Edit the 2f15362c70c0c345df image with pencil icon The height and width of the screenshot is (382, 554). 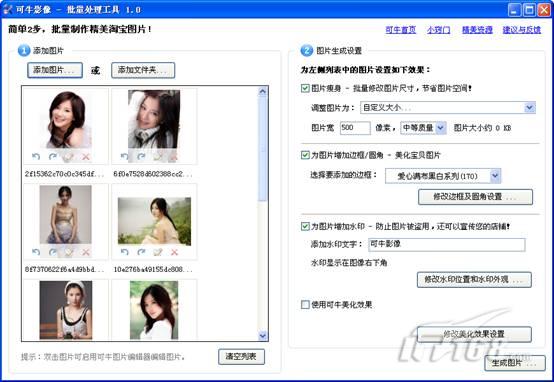tap(69, 157)
